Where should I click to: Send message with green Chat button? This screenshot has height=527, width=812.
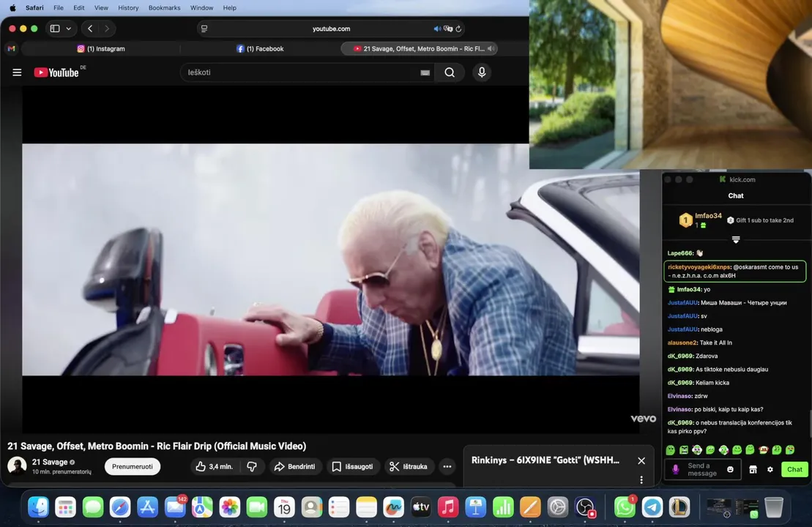pos(794,469)
